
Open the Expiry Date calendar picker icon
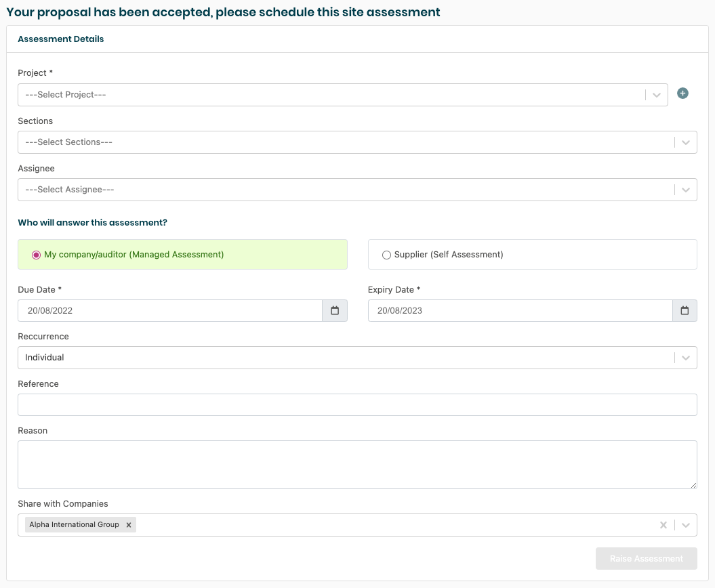(x=685, y=311)
